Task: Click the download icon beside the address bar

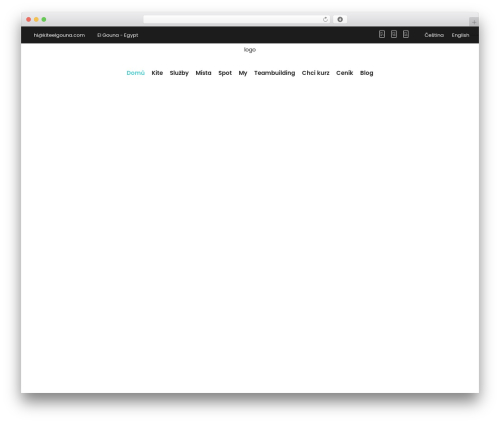Action: [340, 20]
